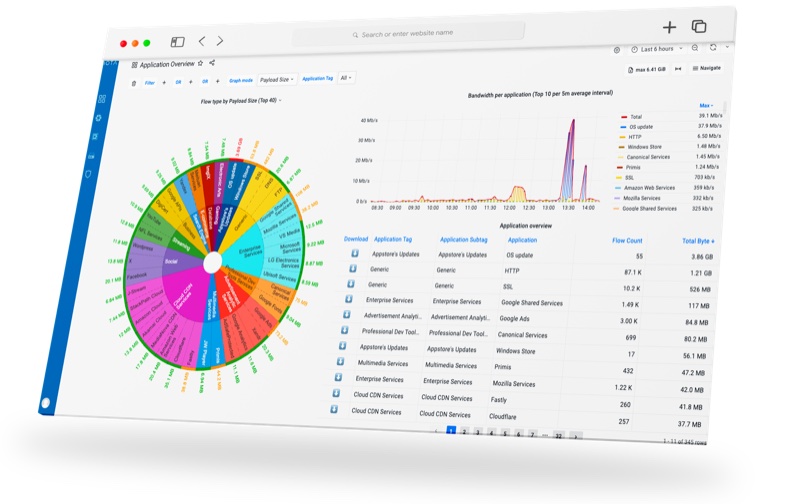800x504 pixels.
Task: Click the Navigate button
Action: [x=706, y=68]
